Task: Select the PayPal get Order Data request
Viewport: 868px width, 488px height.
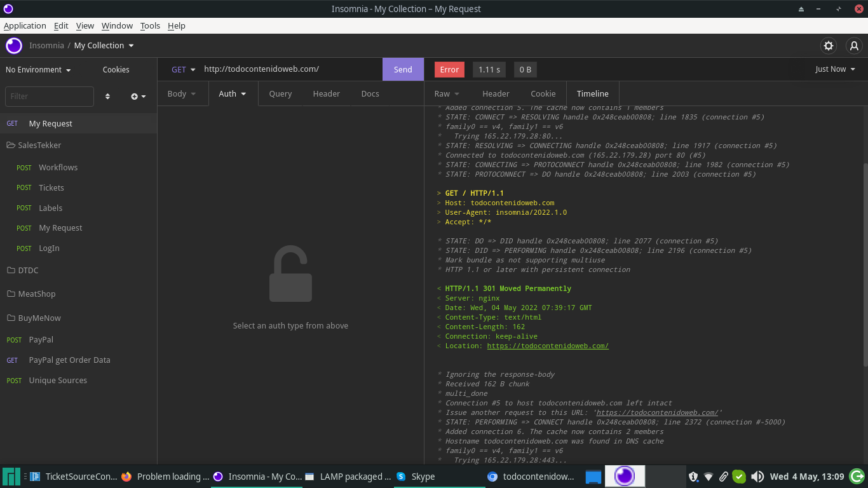Action: pos(78,360)
